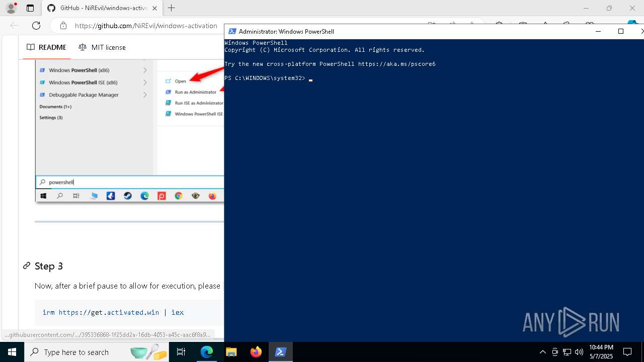
Task: Close the GitHub browser tab
Action: 154,8
